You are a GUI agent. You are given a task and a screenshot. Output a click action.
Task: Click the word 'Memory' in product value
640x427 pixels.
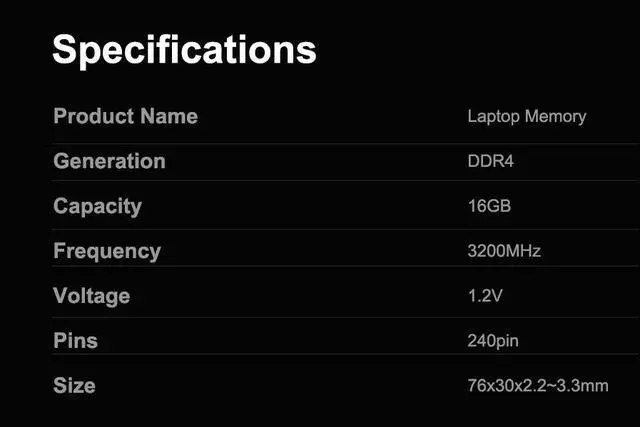point(555,116)
